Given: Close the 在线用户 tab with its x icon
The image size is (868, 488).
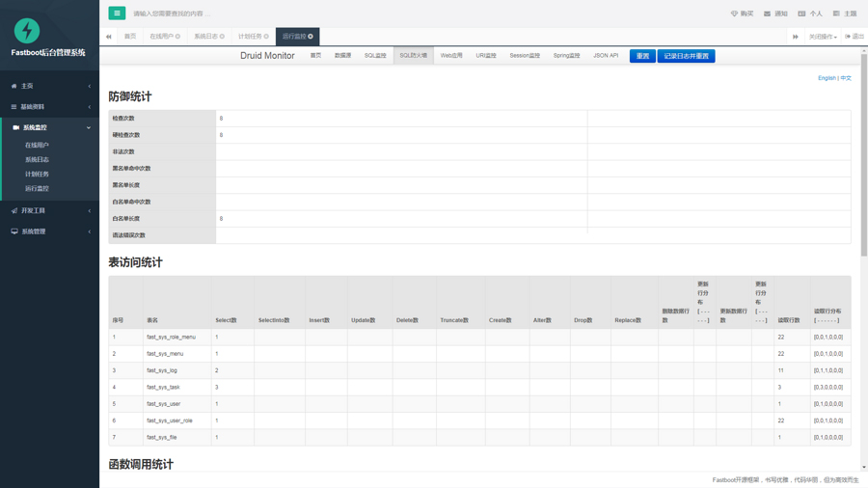Looking at the screenshot, I should click(x=177, y=37).
